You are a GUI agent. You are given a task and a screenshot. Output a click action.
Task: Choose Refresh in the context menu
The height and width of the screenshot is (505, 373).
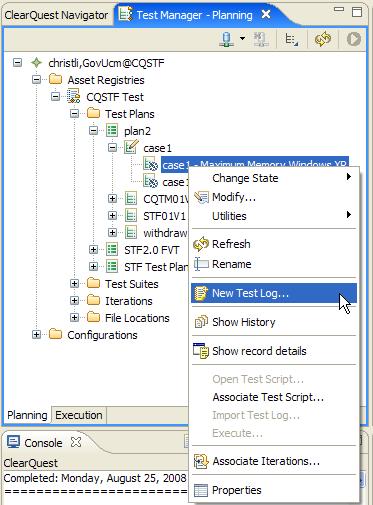(x=274, y=244)
